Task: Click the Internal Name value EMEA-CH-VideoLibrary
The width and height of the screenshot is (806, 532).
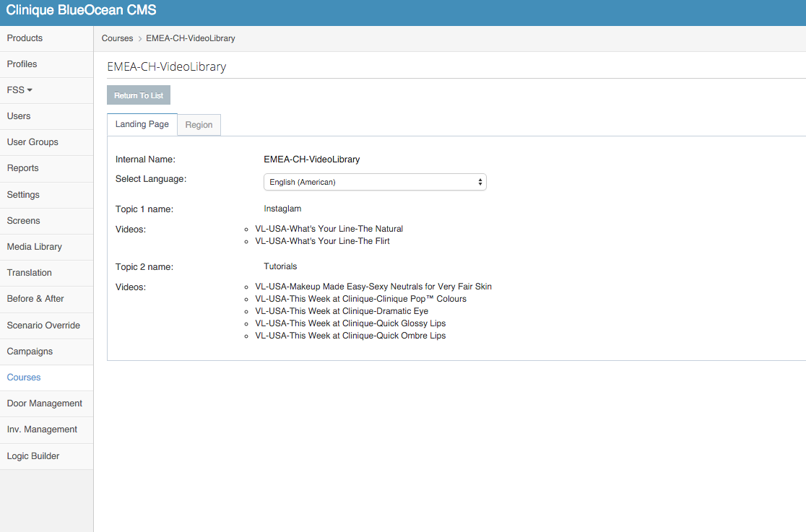Action: coord(312,160)
